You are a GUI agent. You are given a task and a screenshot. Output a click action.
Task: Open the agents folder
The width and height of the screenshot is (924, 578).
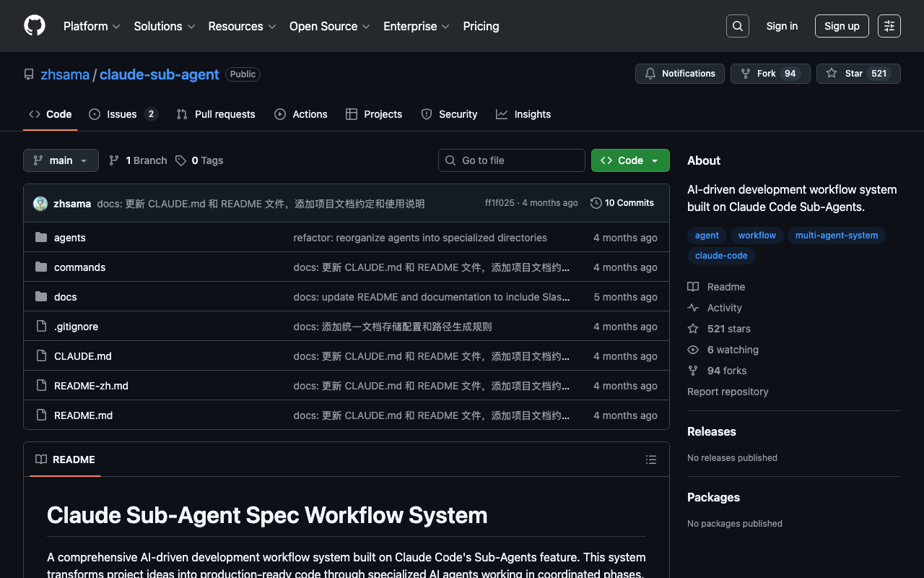70,238
